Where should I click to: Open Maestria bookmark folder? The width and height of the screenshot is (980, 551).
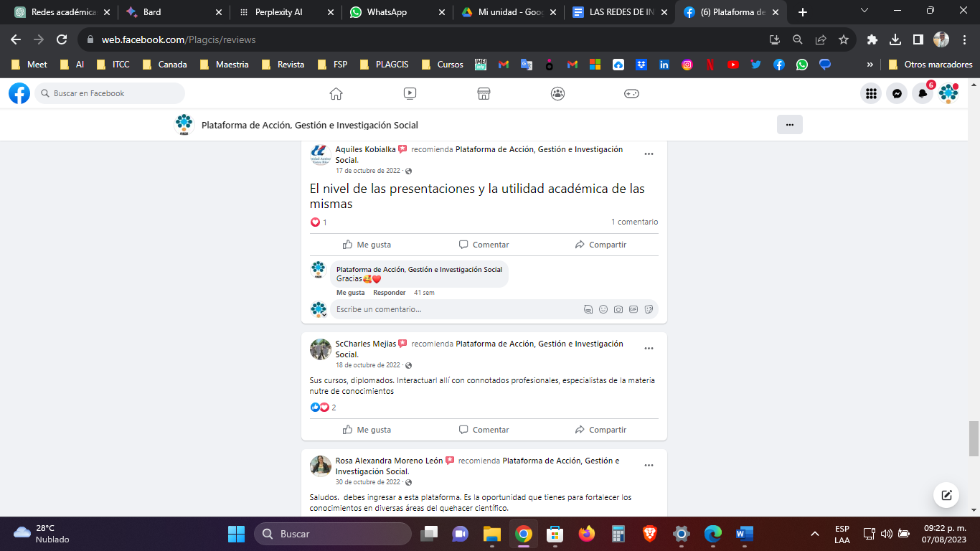[x=225, y=65]
